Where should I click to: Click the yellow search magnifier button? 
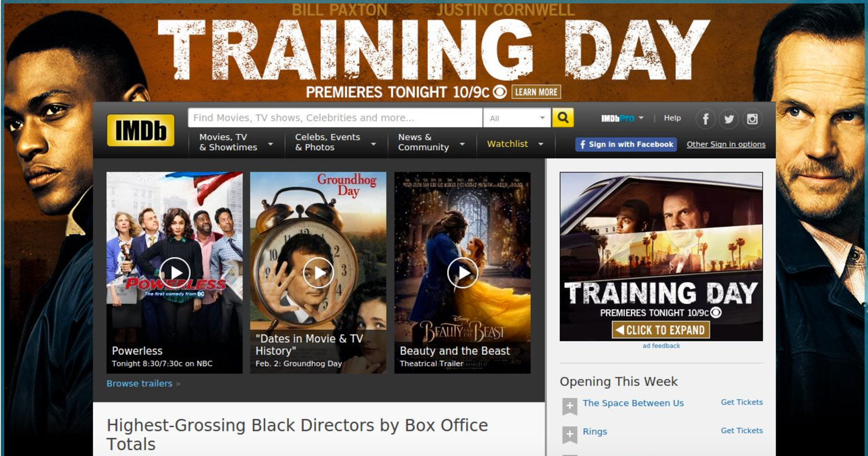pyautogui.click(x=563, y=118)
